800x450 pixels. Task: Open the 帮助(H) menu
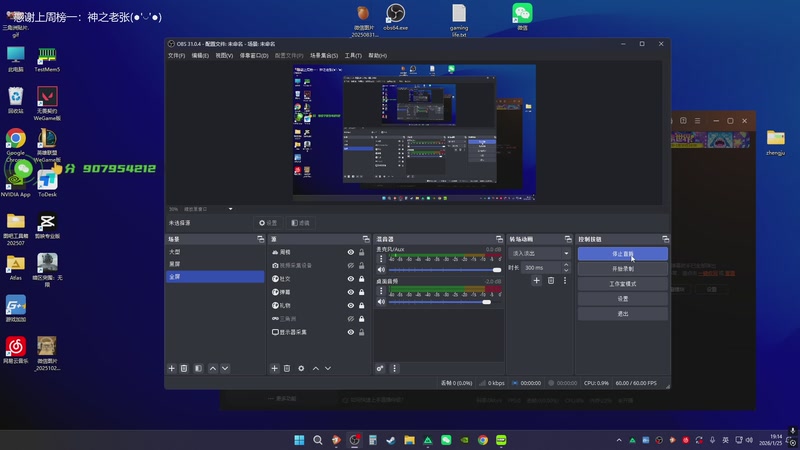(378, 56)
